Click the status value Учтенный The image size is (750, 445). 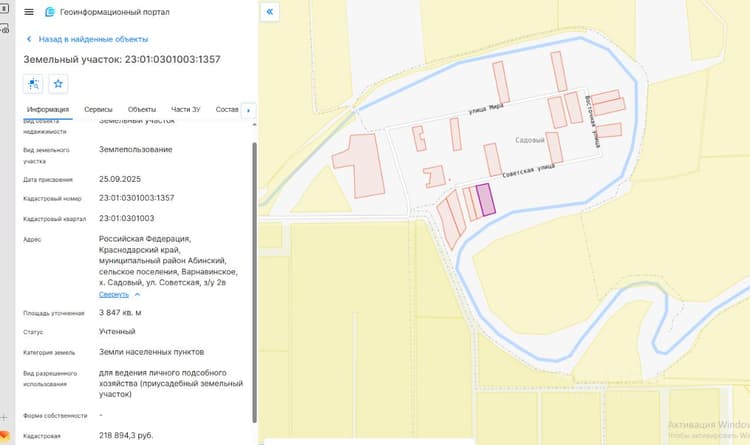tap(117, 331)
